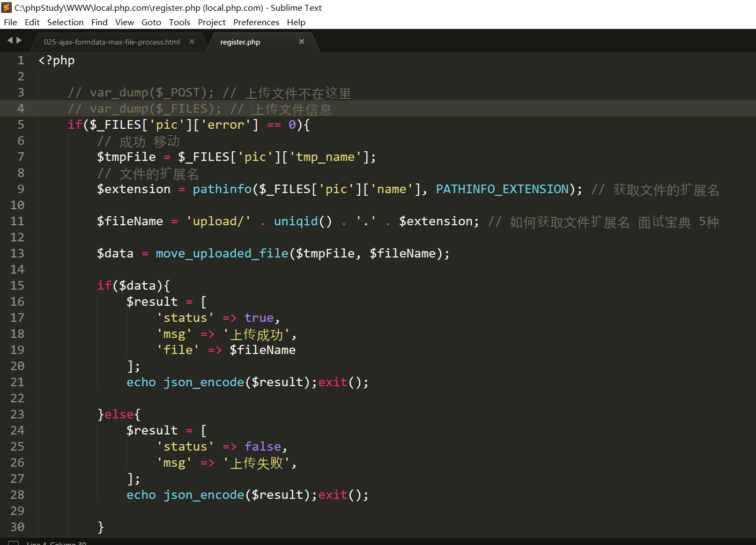The image size is (756, 545).
Task: Switch to the 025-ajax-formdata-max-file-process.html tab
Action: (x=112, y=42)
